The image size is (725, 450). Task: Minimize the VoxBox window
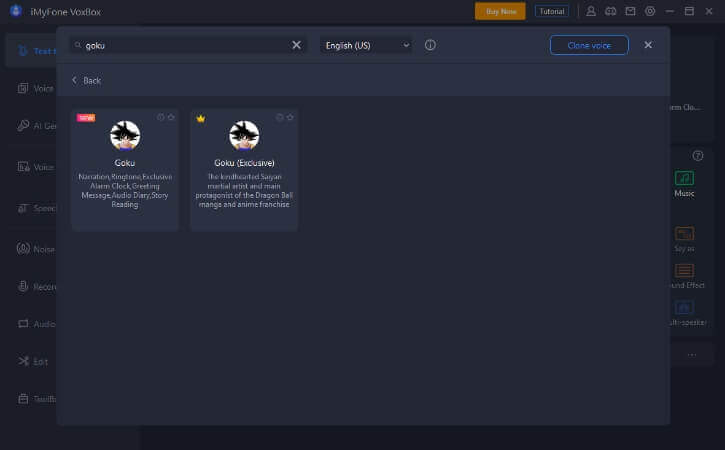coord(670,11)
